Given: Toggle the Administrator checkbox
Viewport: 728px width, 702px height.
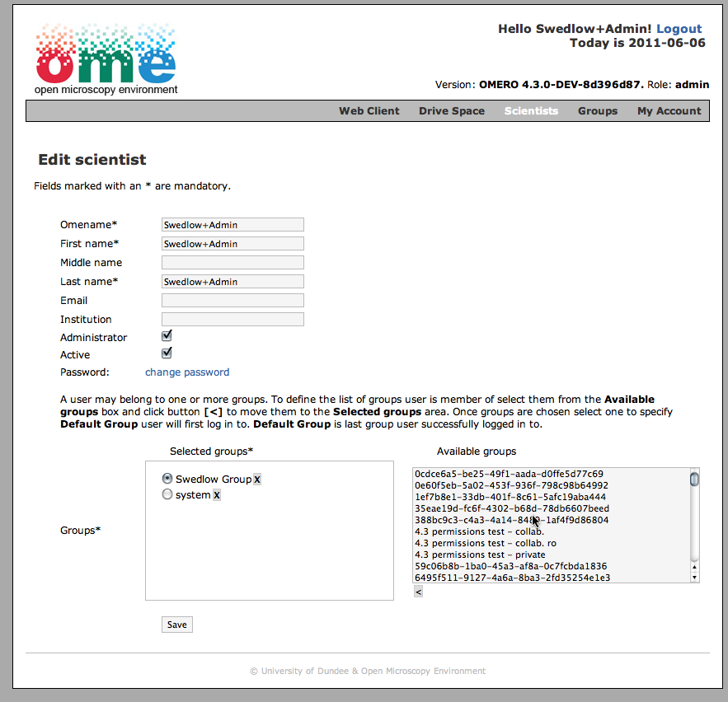Looking at the screenshot, I should click(x=167, y=335).
